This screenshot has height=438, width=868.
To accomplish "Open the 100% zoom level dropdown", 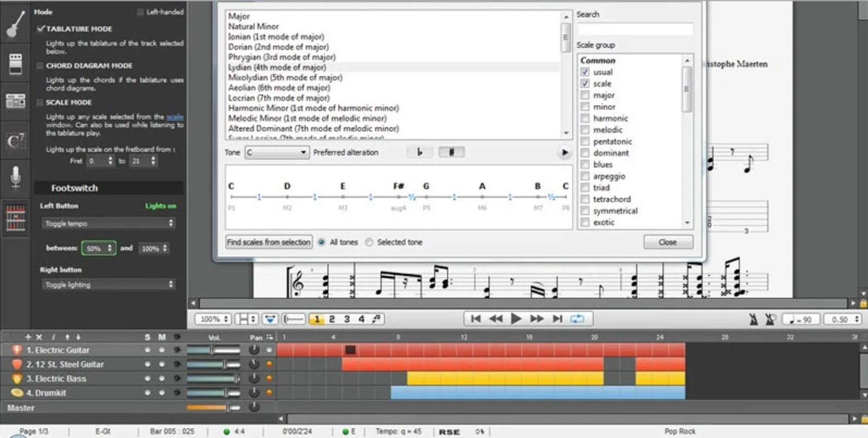I will coord(214,319).
